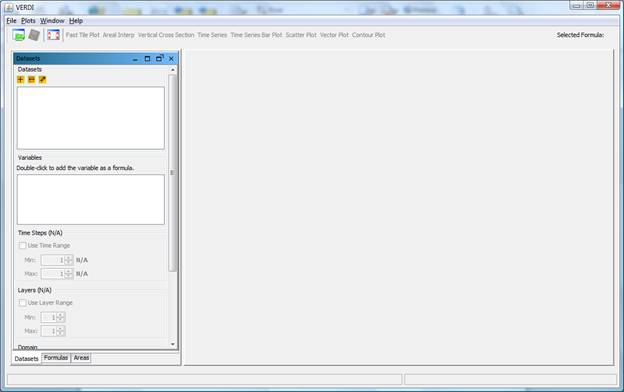Click the gray save project toolbar icon
624x392 pixels.
pyautogui.click(x=34, y=35)
